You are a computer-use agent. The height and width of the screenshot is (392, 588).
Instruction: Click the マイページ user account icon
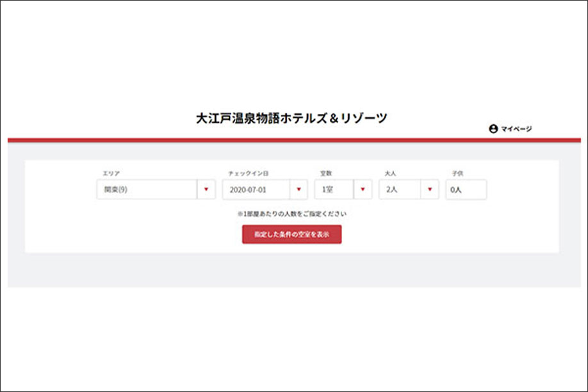click(x=493, y=129)
